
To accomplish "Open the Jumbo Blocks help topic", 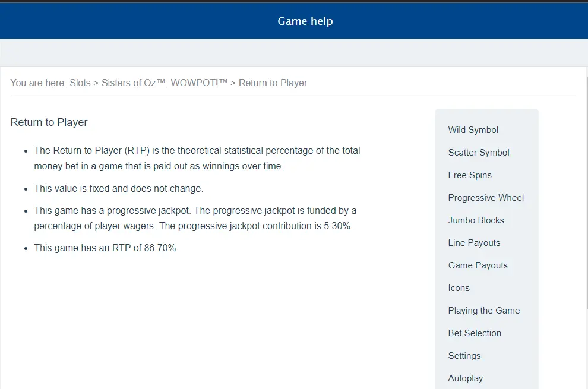I will click(x=476, y=220).
